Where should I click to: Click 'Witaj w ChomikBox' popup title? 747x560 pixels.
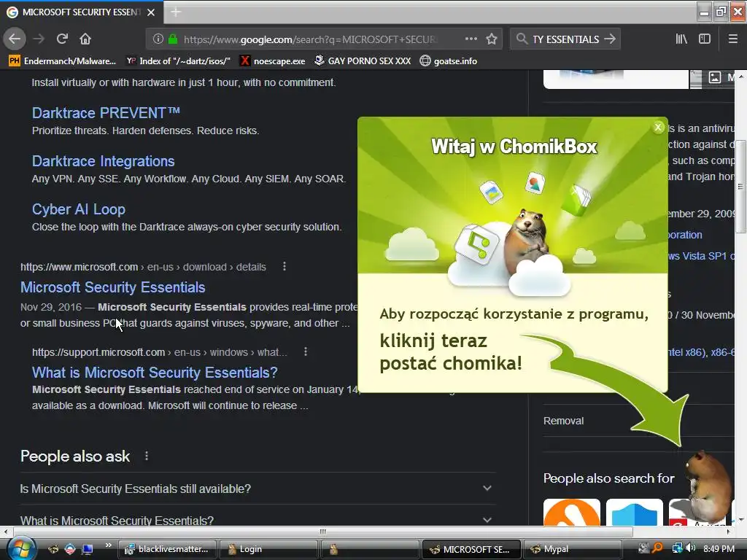tap(514, 146)
